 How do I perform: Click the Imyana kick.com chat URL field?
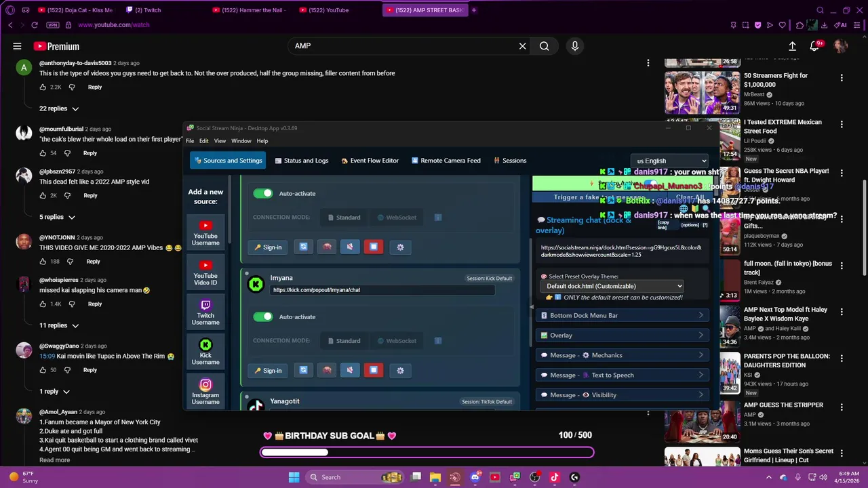pos(382,290)
